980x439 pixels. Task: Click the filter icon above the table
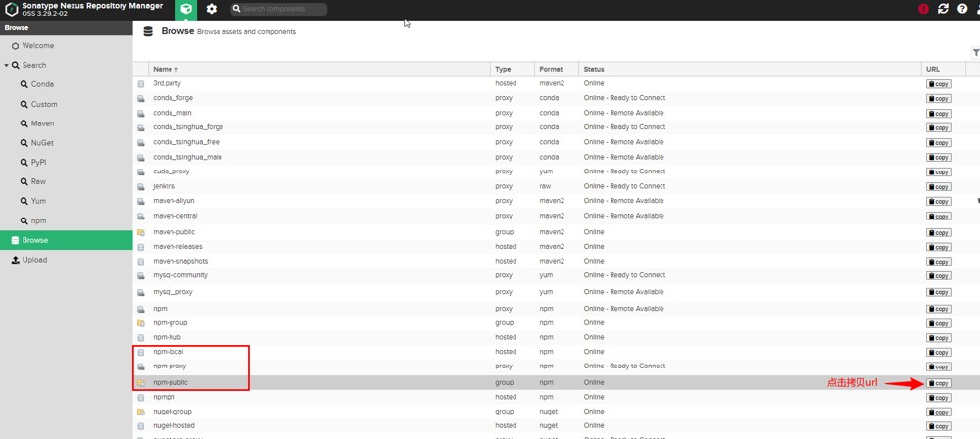976,53
